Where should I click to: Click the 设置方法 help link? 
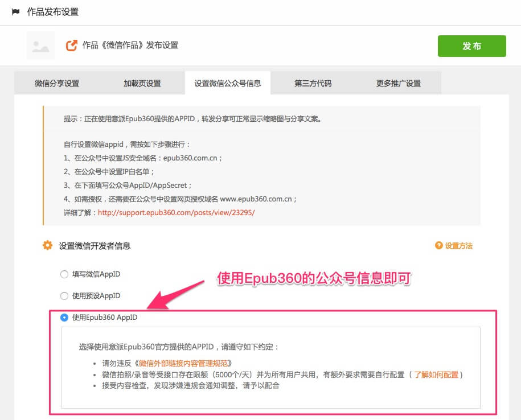click(458, 246)
